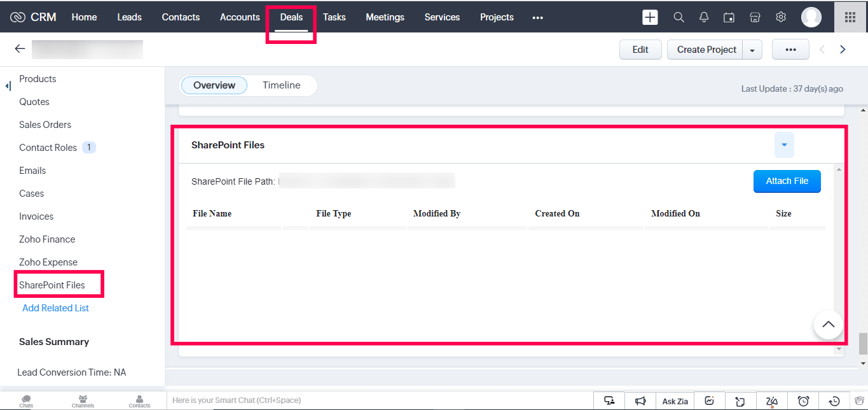Image resolution: width=868 pixels, height=410 pixels.
Task: Switch to the Overview tab
Action: [214, 85]
